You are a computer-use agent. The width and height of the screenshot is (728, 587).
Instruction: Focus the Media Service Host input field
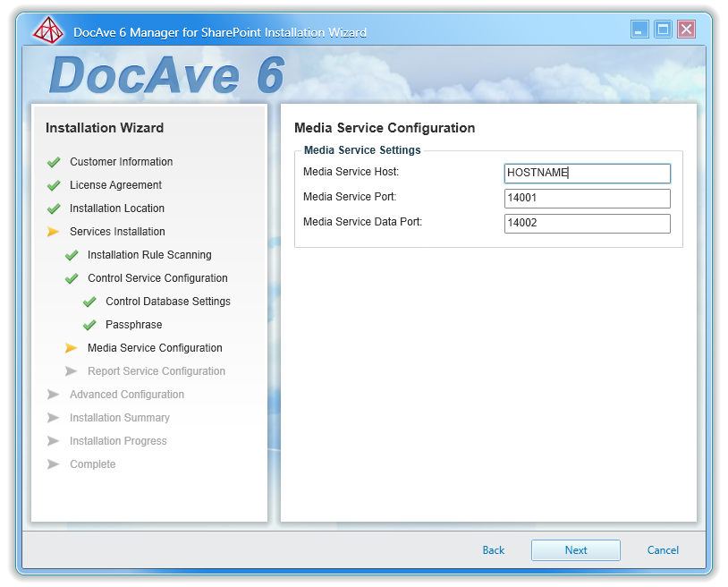pyautogui.click(x=588, y=174)
